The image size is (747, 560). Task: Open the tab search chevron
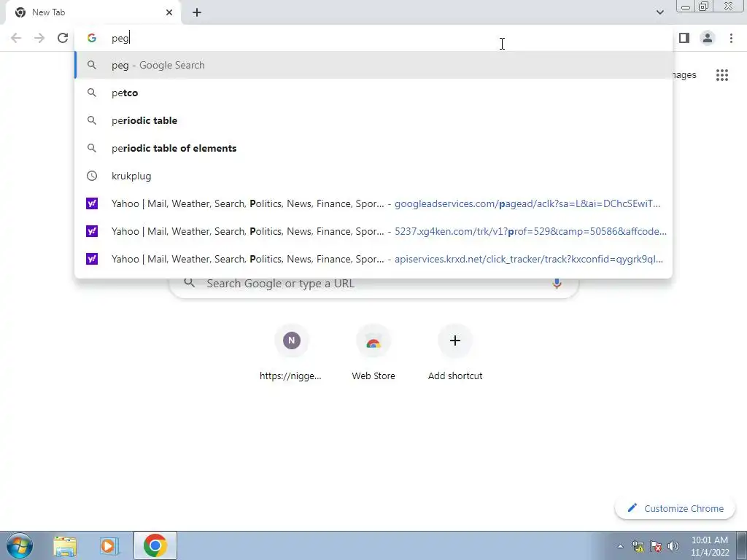click(659, 12)
